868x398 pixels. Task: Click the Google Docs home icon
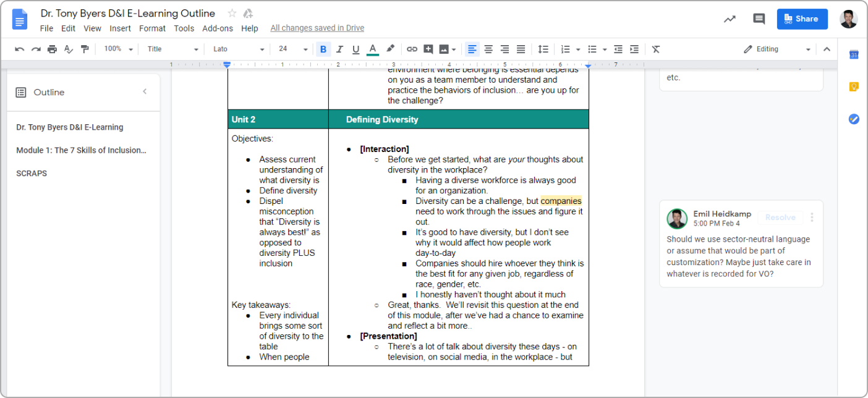20,19
